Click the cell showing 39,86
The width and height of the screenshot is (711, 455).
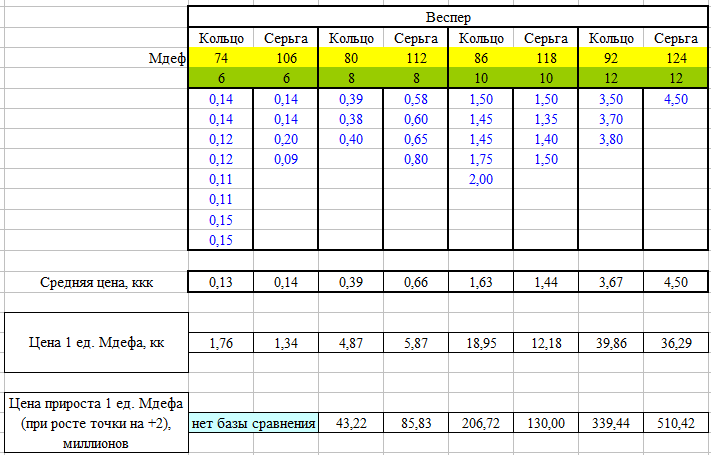(x=610, y=343)
